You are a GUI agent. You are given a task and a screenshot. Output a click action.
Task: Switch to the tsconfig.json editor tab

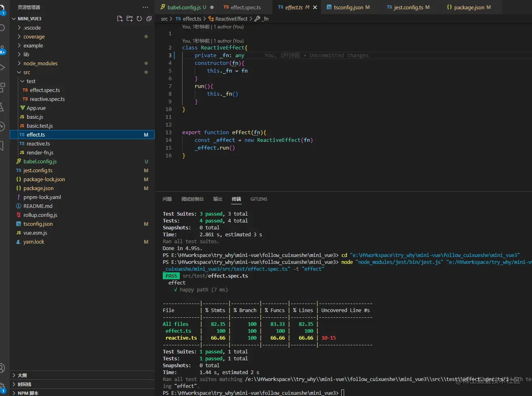click(x=348, y=7)
